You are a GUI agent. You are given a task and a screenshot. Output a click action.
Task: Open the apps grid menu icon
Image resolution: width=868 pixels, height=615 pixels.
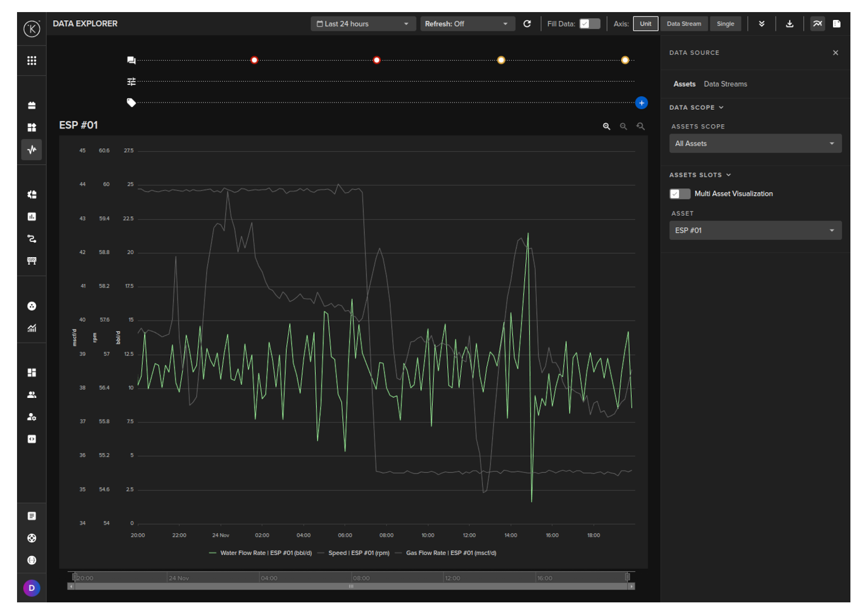pyautogui.click(x=32, y=60)
